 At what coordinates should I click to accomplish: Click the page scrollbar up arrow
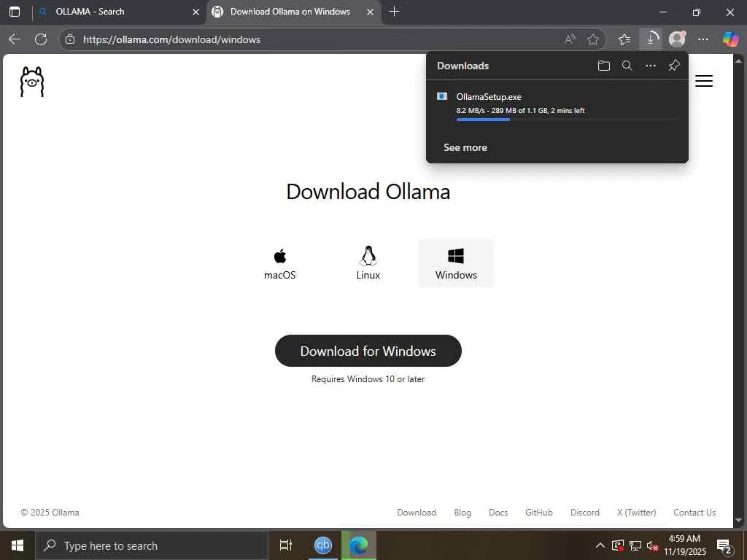739,61
